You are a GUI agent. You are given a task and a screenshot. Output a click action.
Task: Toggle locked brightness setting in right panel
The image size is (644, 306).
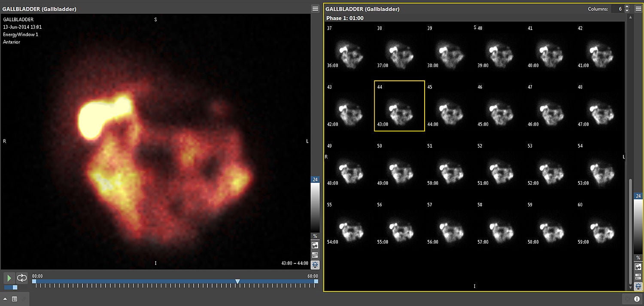[638, 286]
